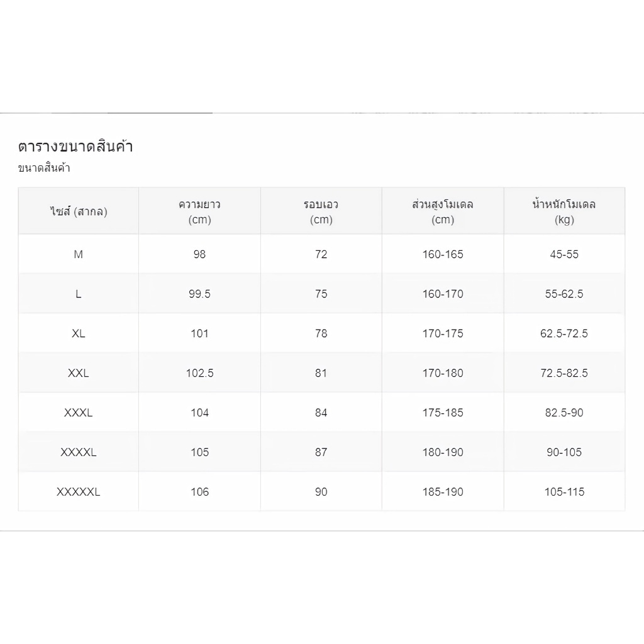Click the น้ำหนักโมเดล (kg) header
The height and width of the screenshot is (644, 644).
564,211
